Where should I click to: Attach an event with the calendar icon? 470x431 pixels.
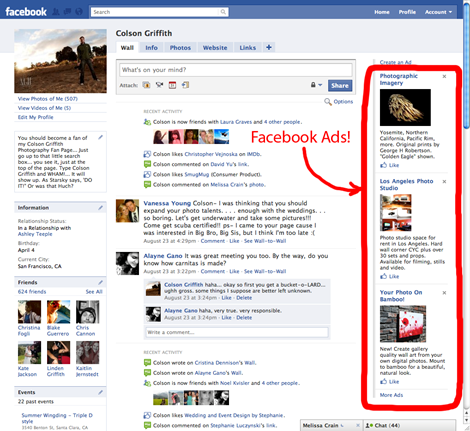(x=172, y=85)
